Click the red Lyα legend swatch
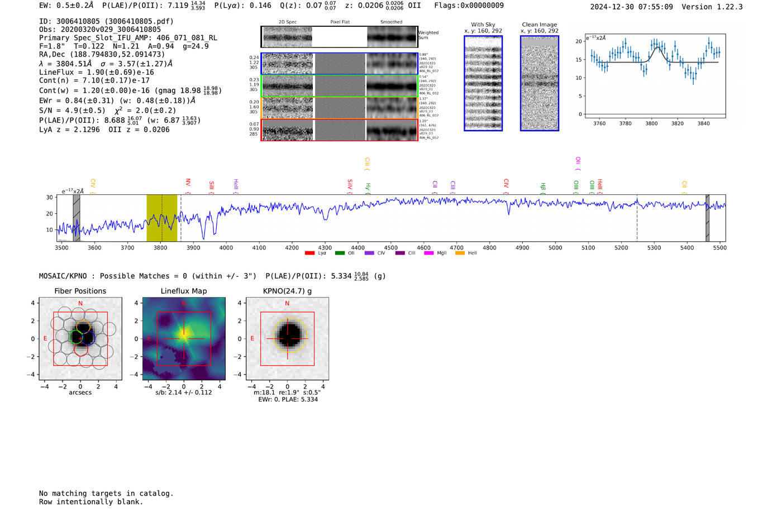The height and width of the screenshot is (532, 782). (309, 253)
